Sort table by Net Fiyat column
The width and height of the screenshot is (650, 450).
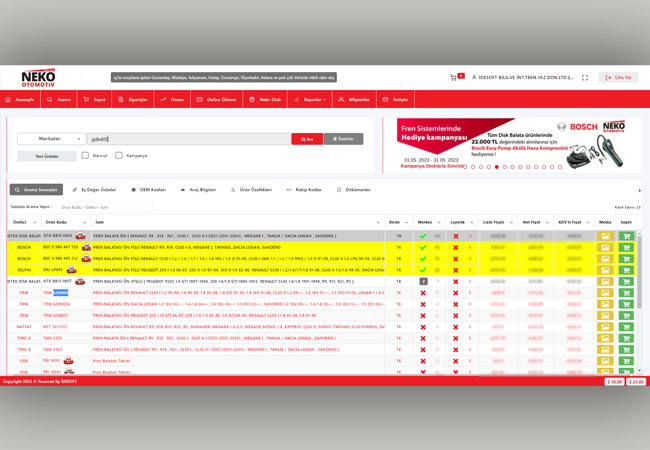[536, 223]
